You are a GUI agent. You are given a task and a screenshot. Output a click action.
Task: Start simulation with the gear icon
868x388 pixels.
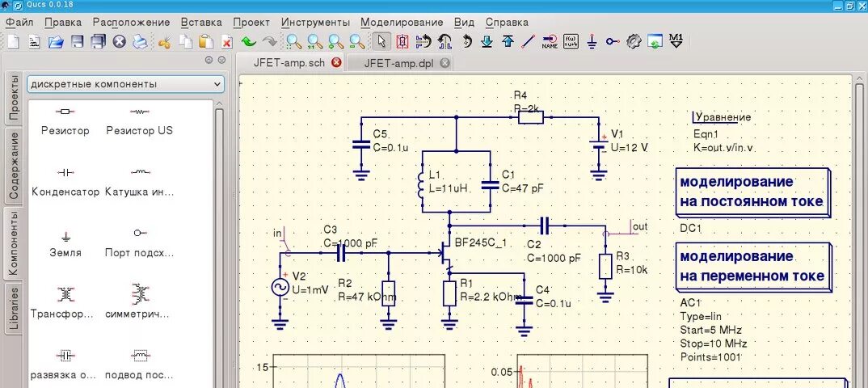[x=634, y=41]
